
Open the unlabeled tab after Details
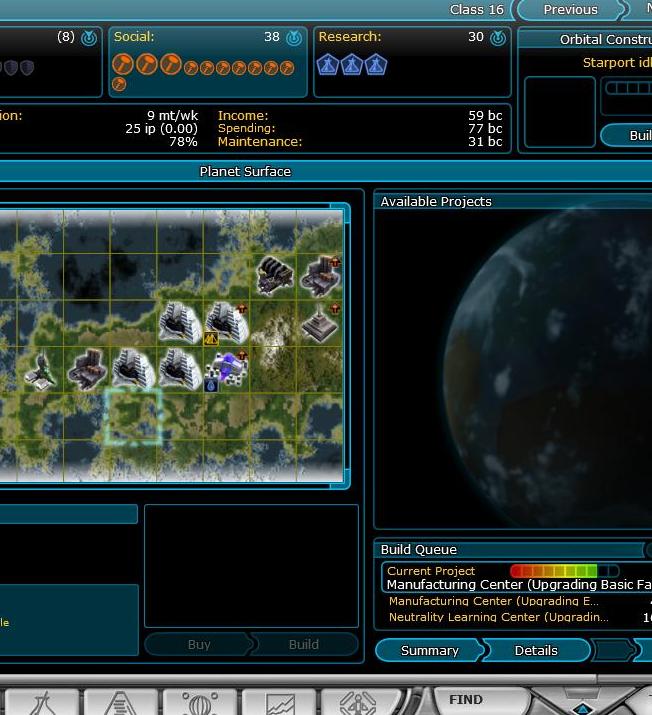(614, 650)
